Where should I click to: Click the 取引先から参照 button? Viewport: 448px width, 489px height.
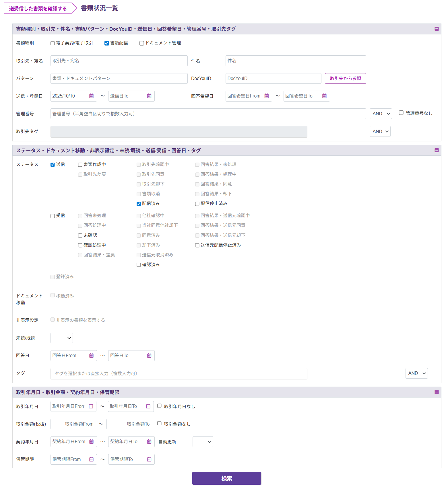(345, 79)
